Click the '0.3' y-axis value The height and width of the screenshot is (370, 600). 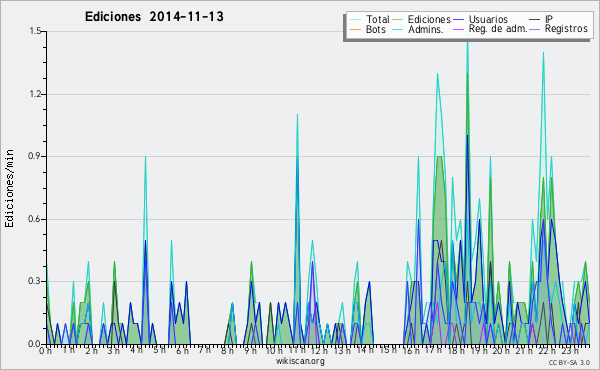35,281
